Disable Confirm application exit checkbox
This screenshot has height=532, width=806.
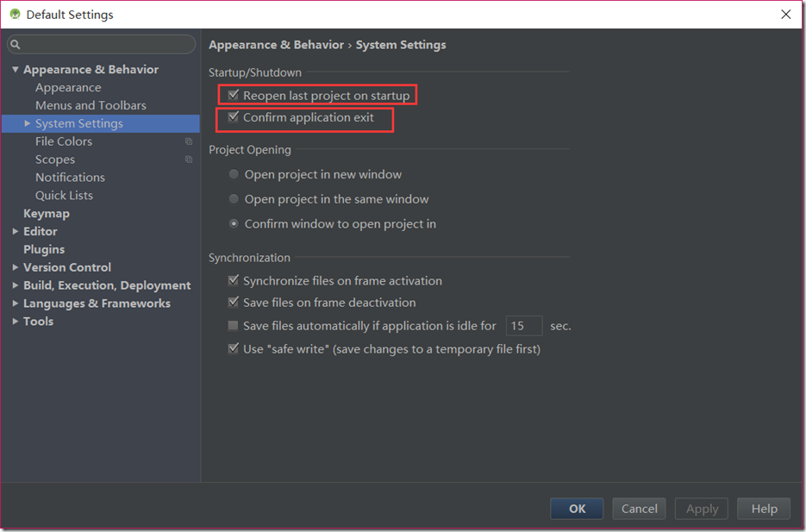[x=234, y=117]
